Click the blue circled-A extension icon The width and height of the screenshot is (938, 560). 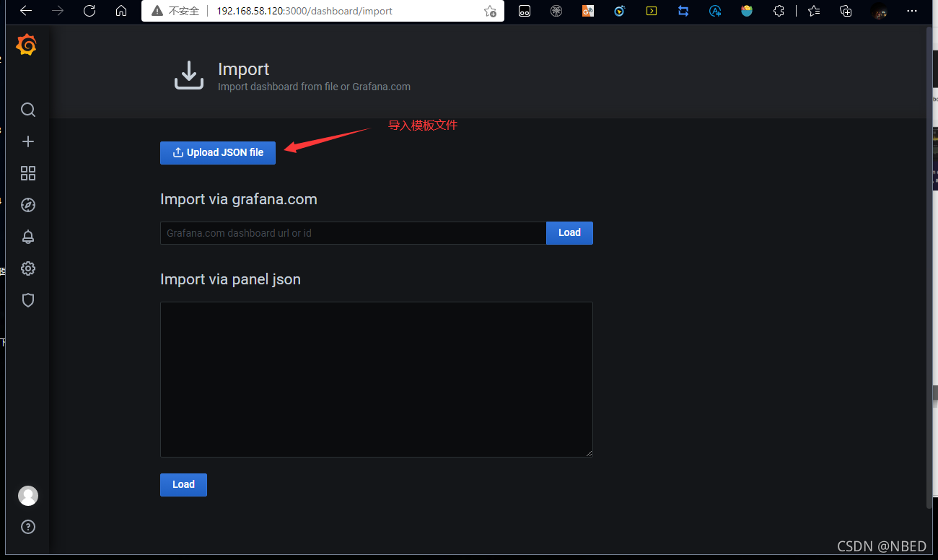[x=715, y=11]
